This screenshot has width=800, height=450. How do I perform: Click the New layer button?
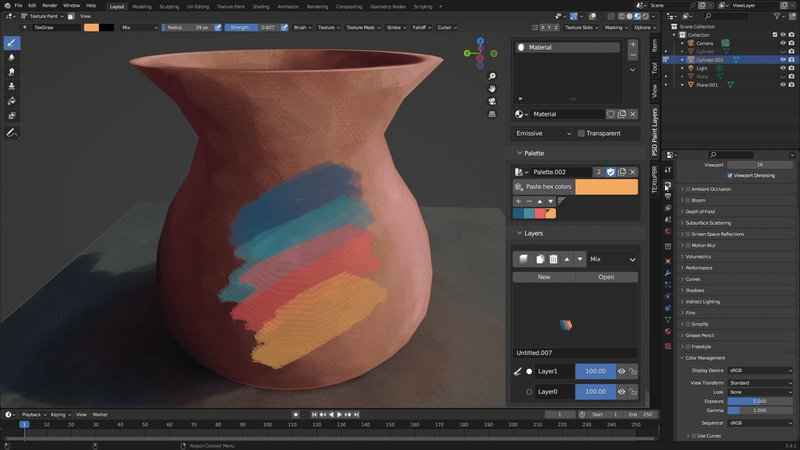coord(544,277)
